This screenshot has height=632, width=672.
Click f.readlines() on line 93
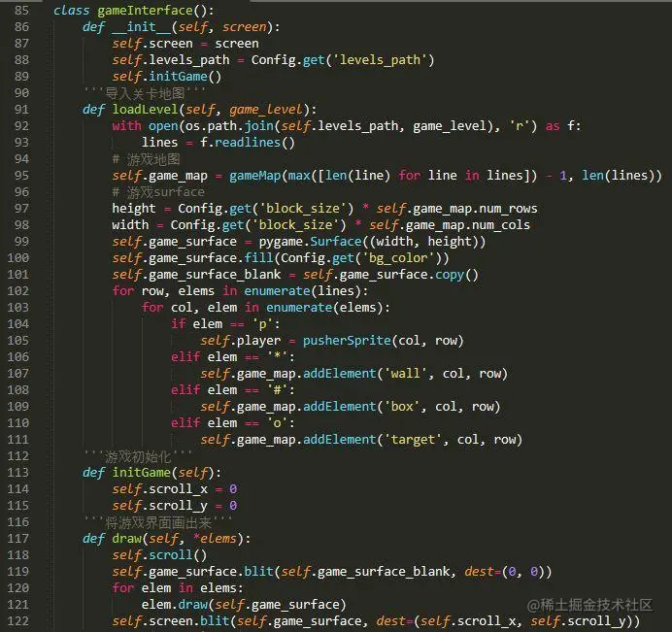(248, 143)
